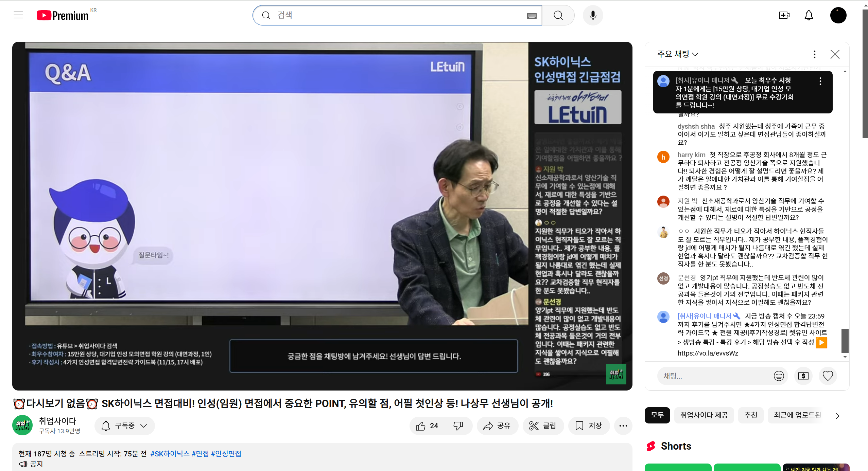This screenshot has width=868, height=471.
Task: Select the 취업사이다 제공 filter chip
Action: coord(704,415)
